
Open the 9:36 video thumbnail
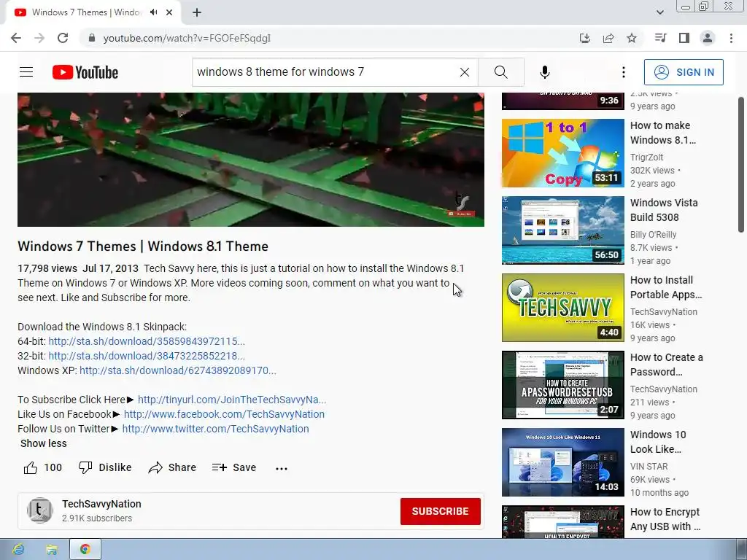(562, 101)
